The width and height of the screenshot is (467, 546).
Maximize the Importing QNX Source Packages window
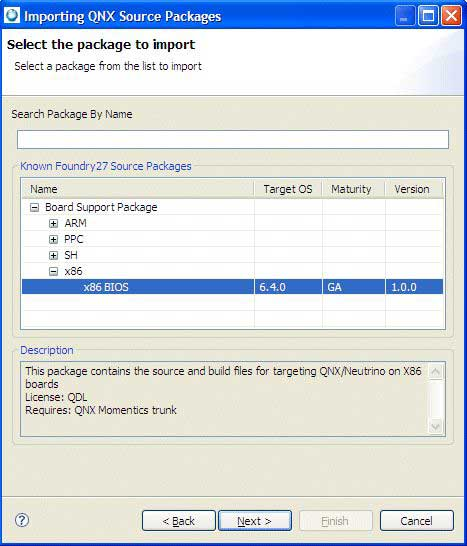coord(428,16)
